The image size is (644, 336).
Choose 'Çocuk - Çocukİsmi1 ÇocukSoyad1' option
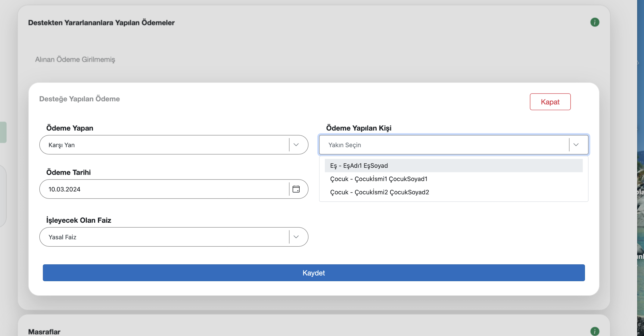tap(379, 179)
